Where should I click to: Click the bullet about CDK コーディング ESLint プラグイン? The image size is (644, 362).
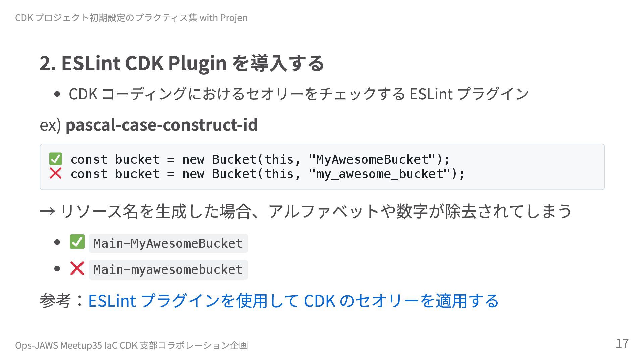point(299,94)
